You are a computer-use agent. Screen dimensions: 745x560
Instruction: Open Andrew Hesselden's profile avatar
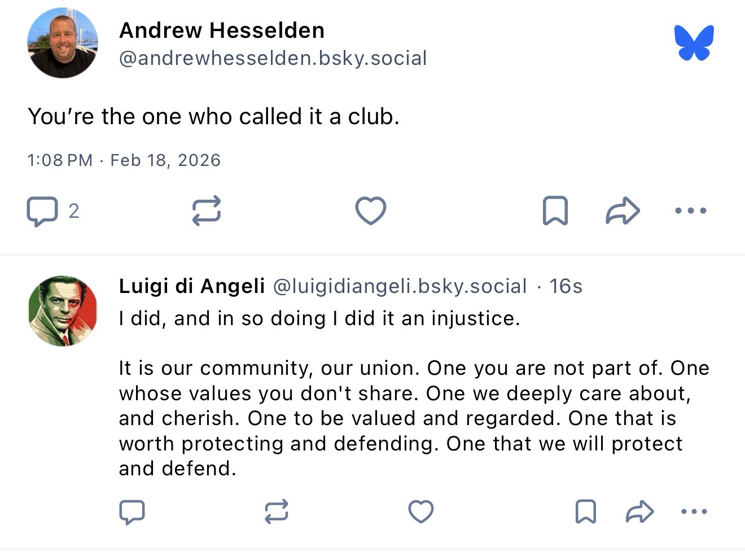click(63, 43)
